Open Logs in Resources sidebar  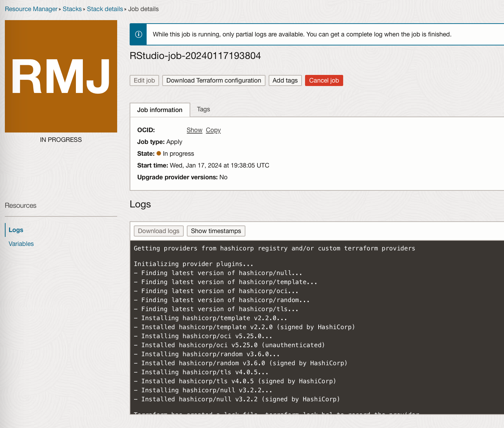[x=16, y=230]
